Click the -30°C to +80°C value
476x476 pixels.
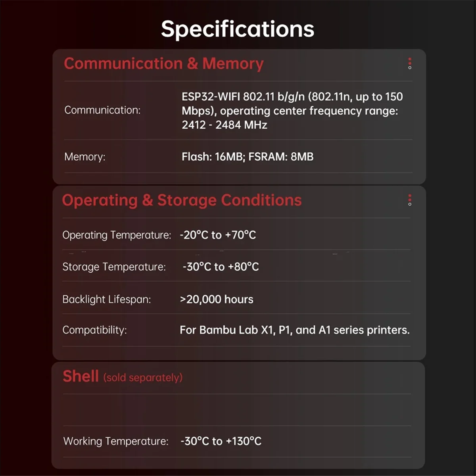221,267
